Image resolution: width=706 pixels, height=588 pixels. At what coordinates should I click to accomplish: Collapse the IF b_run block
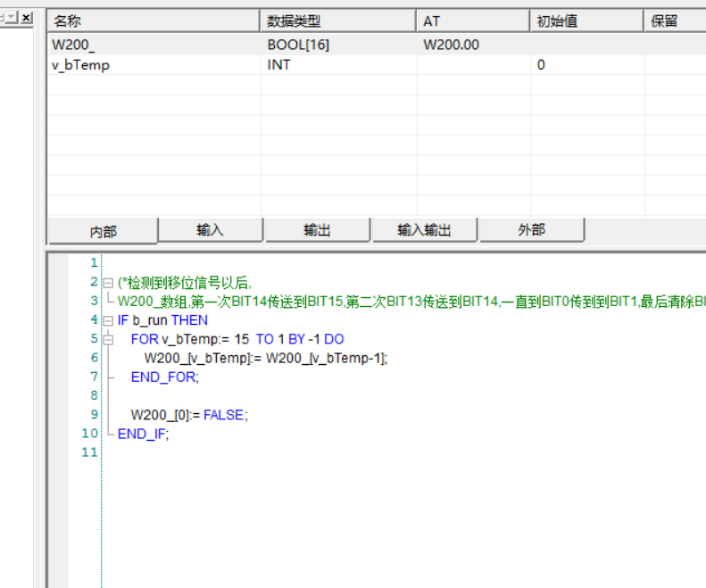(x=108, y=320)
